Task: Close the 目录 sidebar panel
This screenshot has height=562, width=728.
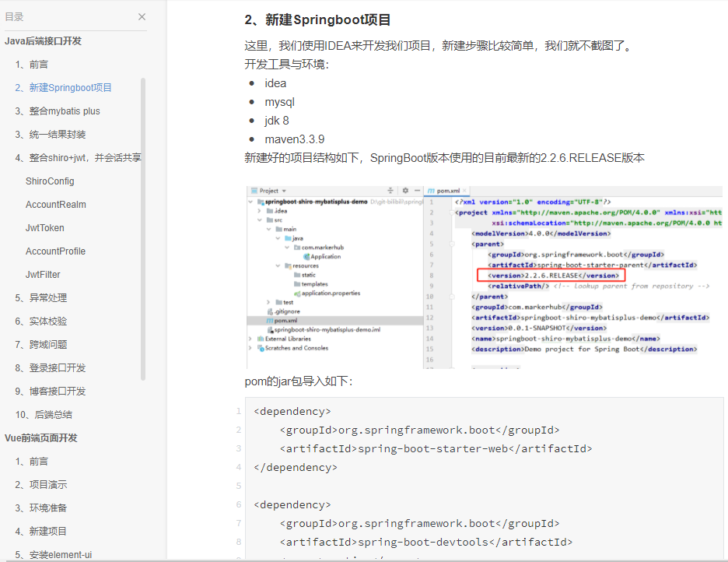Action: (x=142, y=16)
